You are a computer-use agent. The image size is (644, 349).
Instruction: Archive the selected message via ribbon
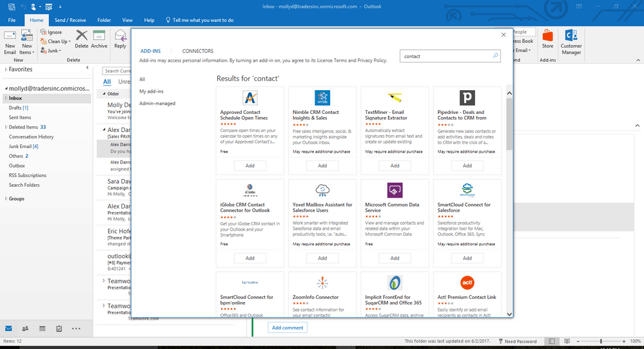click(99, 39)
